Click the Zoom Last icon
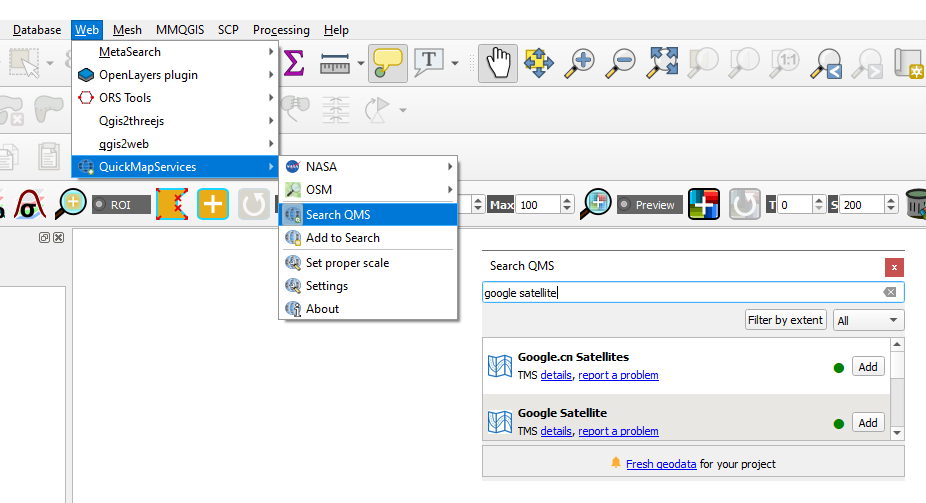The width and height of the screenshot is (926, 503). 826,63
